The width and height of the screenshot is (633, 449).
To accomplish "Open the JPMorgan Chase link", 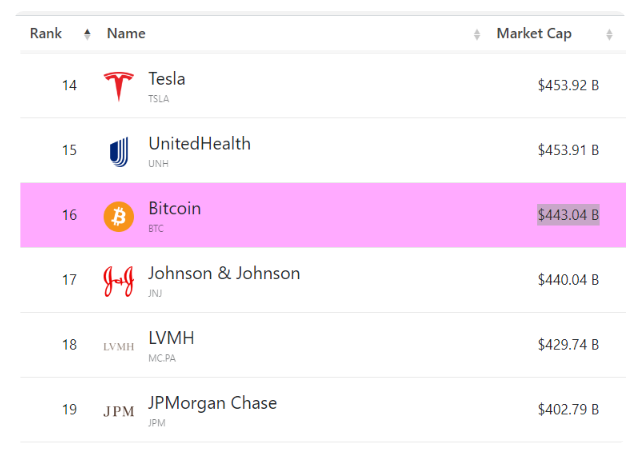I will [x=213, y=404].
